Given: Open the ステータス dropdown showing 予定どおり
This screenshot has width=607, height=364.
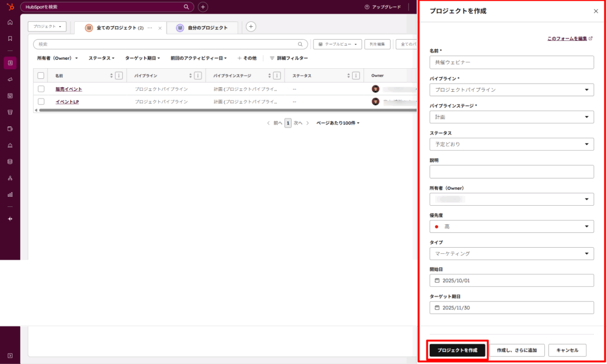Looking at the screenshot, I should (512, 144).
